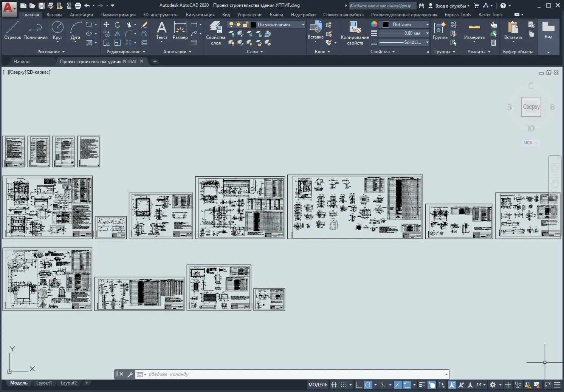Expand the Редактирование panel
Viewport: 564px width, 392px height.
126,52
